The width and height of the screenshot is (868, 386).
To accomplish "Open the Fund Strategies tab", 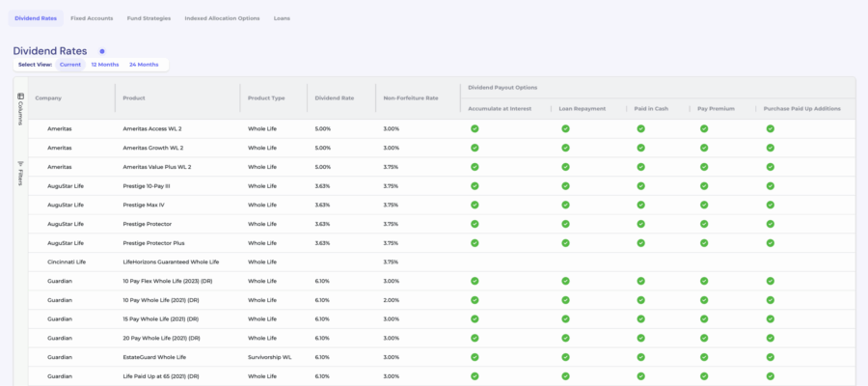I will pyautogui.click(x=149, y=18).
